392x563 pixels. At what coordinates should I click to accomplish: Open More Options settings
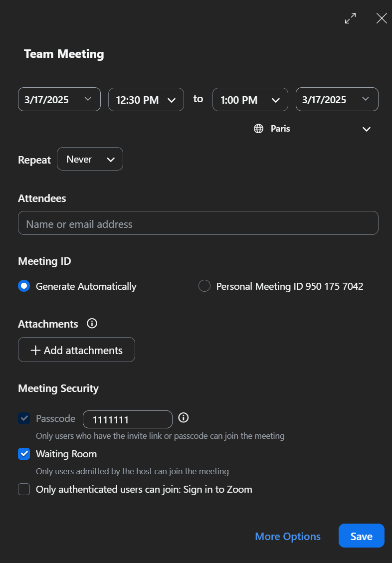click(x=288, y=536)
